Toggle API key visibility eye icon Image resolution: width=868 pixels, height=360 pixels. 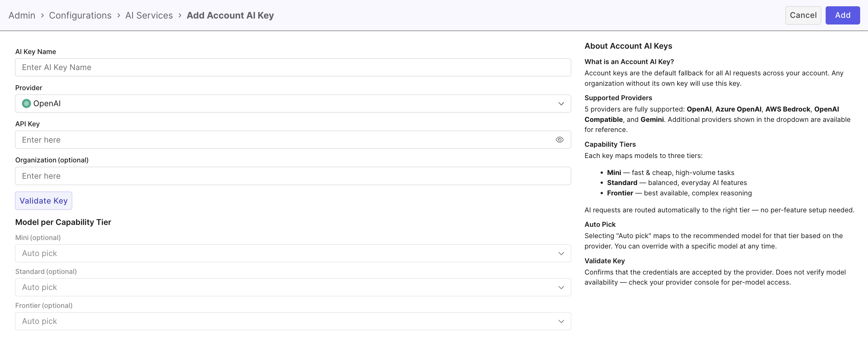tap(559, 140)
